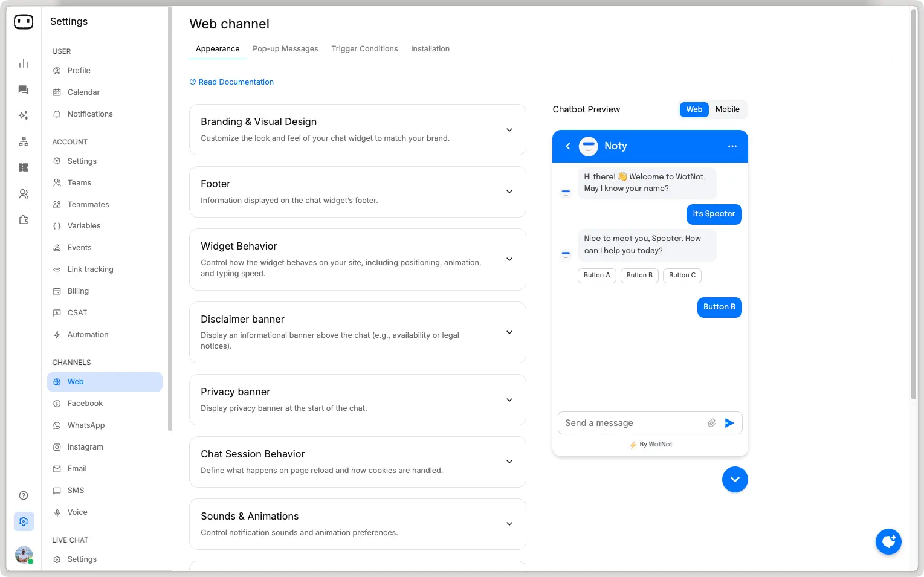Select the AI sparkles icon in sidebar
The width and height of the screenshot is (924, 577).
click(x=24, y=115)
